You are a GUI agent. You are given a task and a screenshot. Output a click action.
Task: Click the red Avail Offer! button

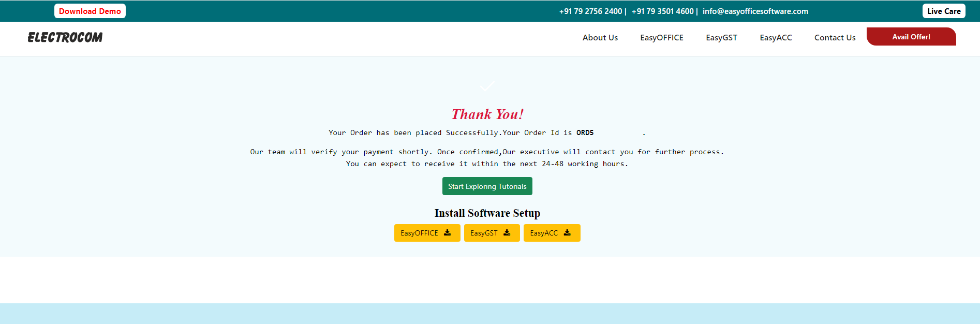click(x=911, y=37)
